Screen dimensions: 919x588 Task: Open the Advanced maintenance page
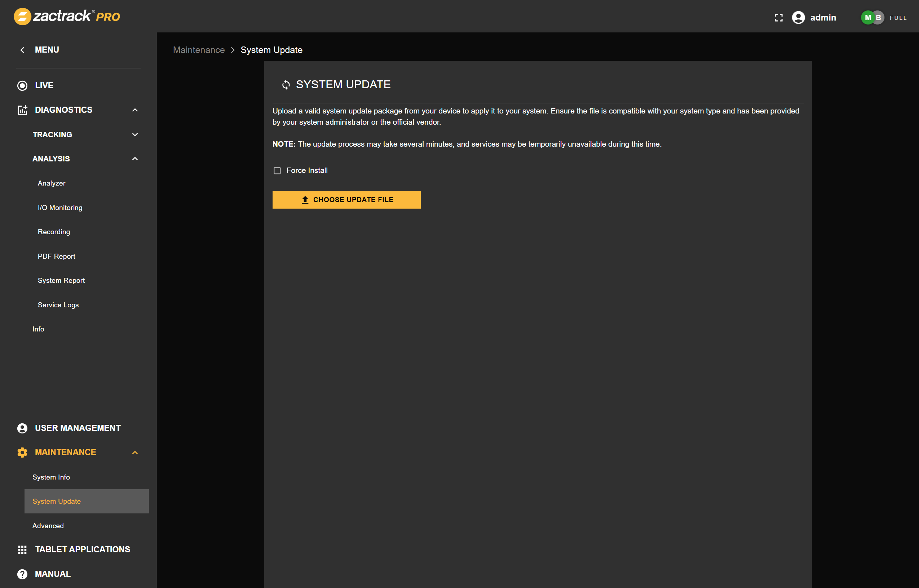pos(48,525)
